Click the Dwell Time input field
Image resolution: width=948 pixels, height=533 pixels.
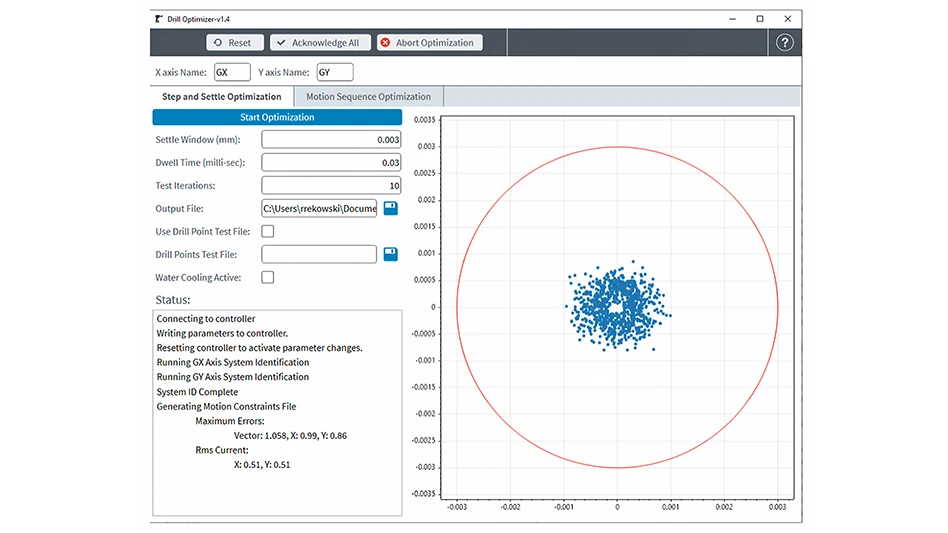[331, 162]
